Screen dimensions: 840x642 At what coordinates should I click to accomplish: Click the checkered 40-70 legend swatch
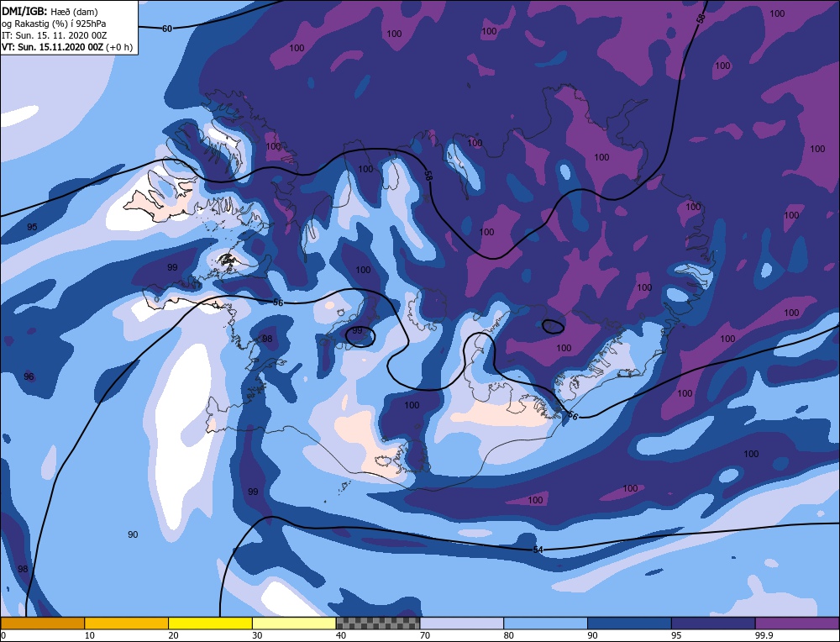coord(378,623)
